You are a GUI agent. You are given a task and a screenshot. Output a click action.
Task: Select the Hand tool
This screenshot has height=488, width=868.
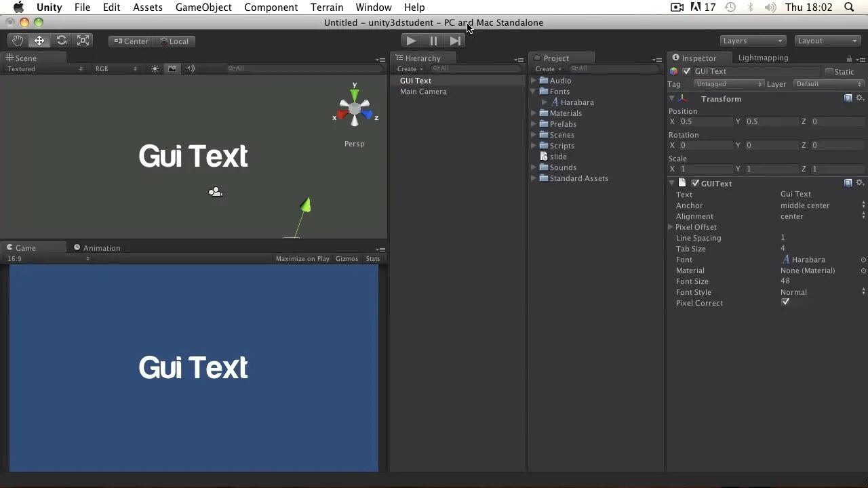pyautogui.click(x=18, y=41)
